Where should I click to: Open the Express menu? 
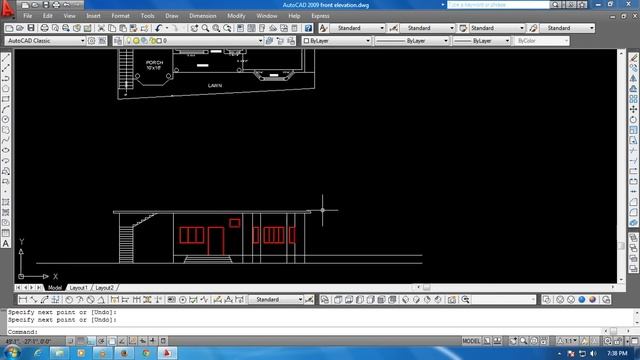point(320,16)
